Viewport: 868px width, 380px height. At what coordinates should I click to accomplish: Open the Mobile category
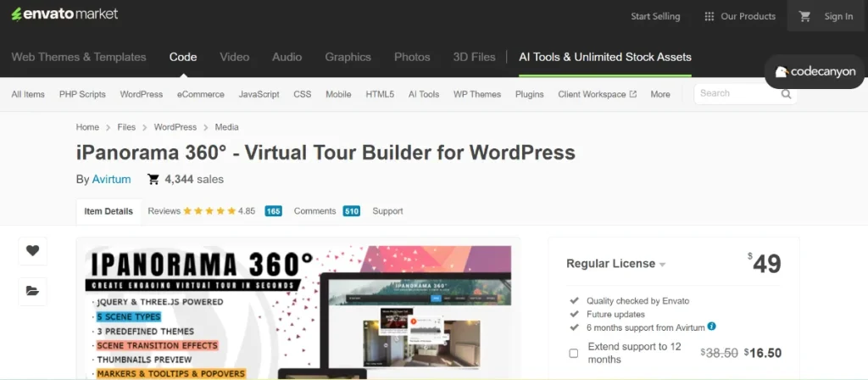338,94
